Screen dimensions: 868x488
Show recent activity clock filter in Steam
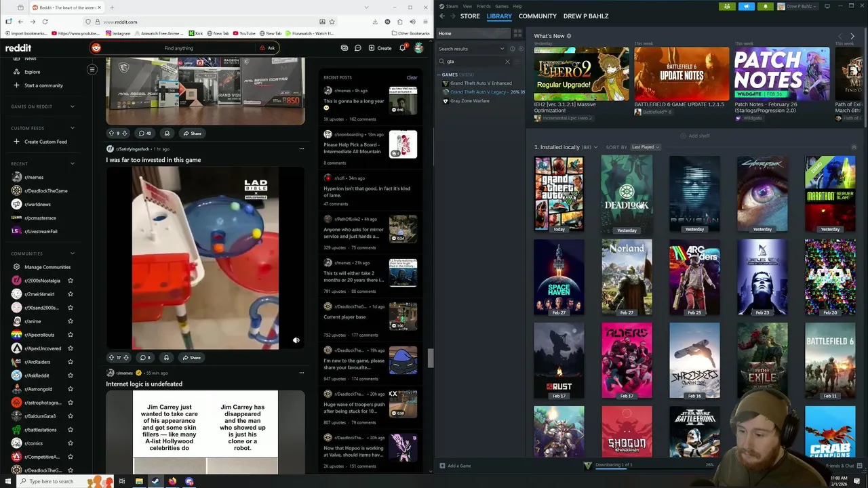coord(512,49)
